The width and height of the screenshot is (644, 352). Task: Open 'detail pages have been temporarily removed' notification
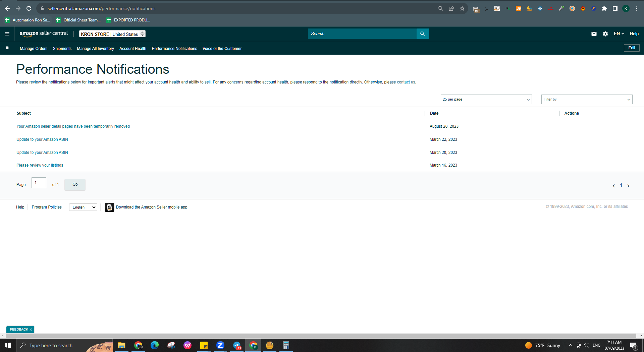[73, 126]
